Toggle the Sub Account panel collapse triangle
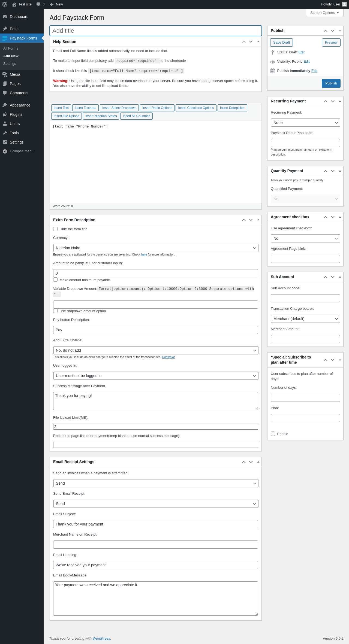Image resolution: width=349 pixels, height=644 pixels. click(x=340, y=277)
